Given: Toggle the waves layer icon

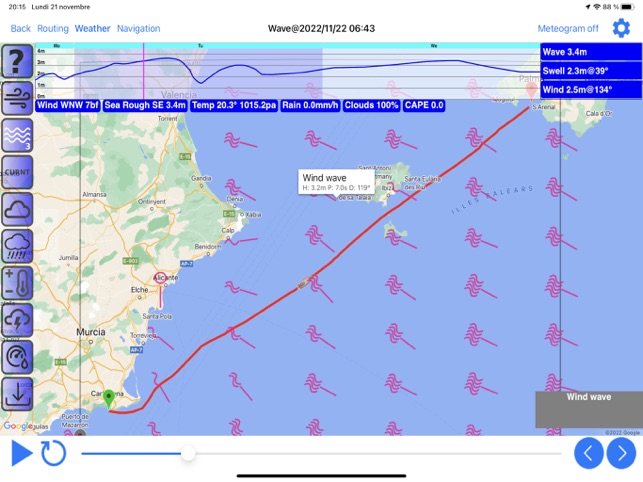Looking at the screenshot, I should [17, 135].
